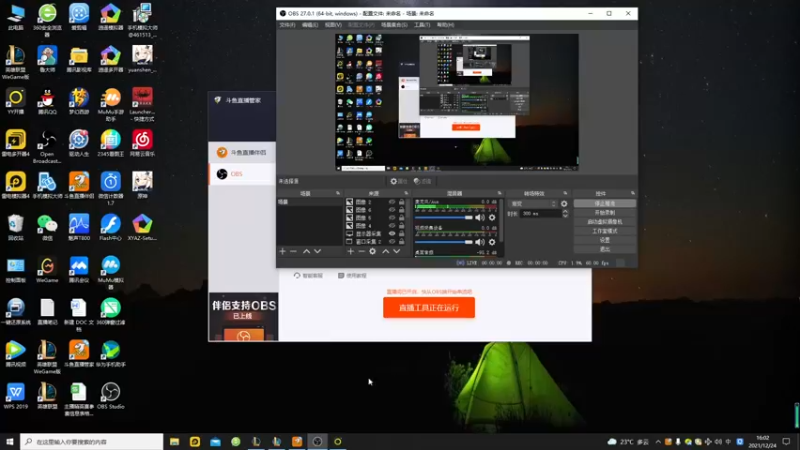The width and height of the screenshot is (800, 450).
Task: Decrease transition duration with the down arrow
Action: [565, 216]
